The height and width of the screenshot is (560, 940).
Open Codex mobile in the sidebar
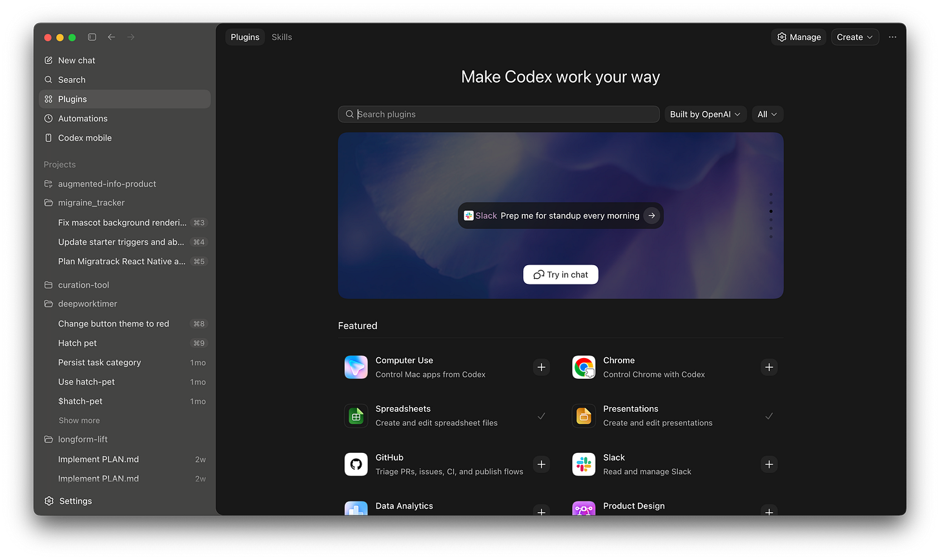click(x=125, y=138)
